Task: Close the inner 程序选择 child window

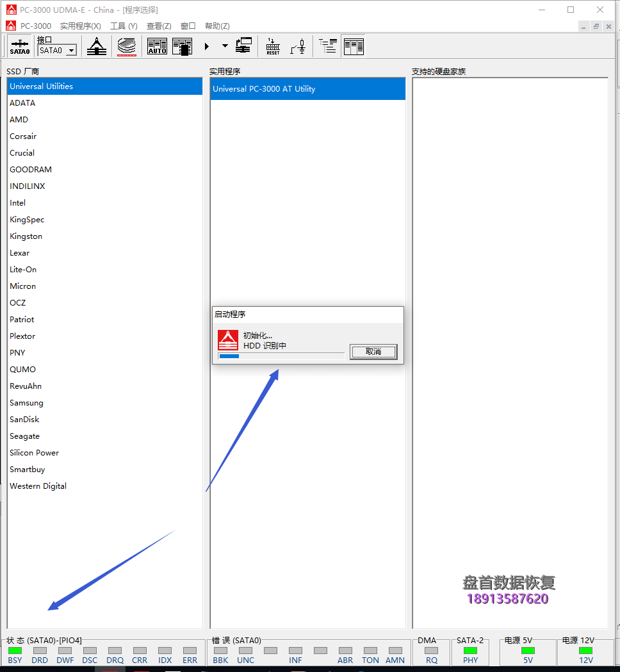Action: tap(608, 26)
